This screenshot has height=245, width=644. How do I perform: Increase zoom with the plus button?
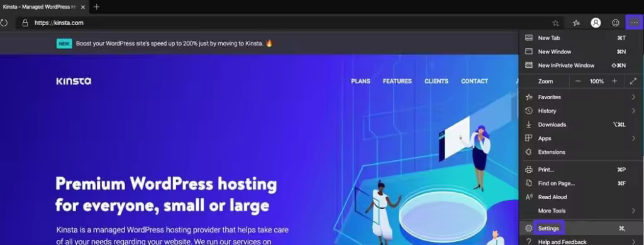[x=614, y=81]
